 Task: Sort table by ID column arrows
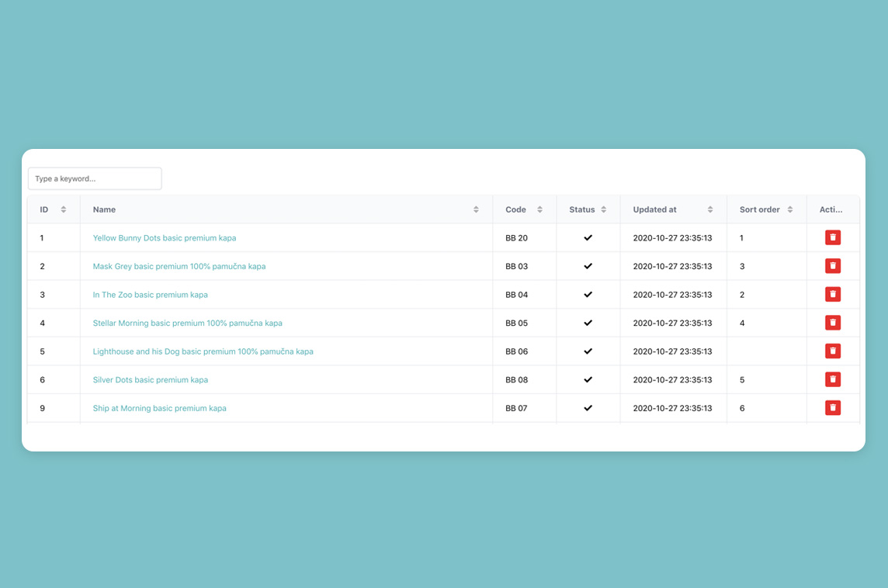[64, 209]
